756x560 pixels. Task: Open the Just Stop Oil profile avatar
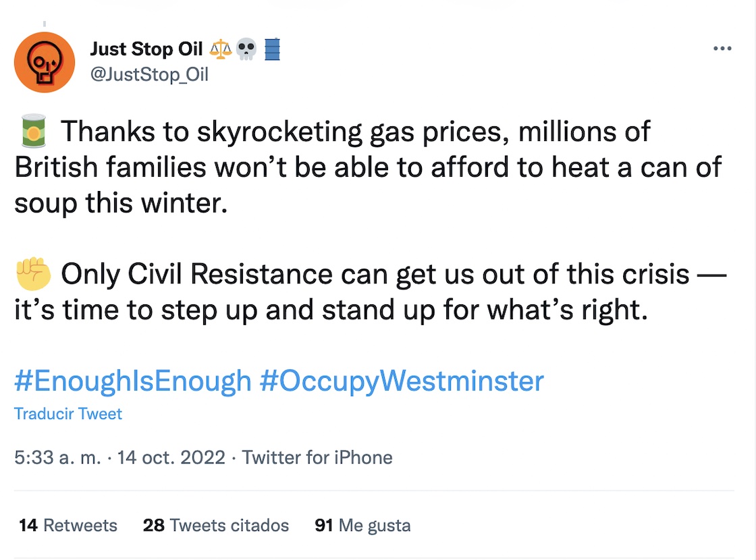(x=45, y=62)
